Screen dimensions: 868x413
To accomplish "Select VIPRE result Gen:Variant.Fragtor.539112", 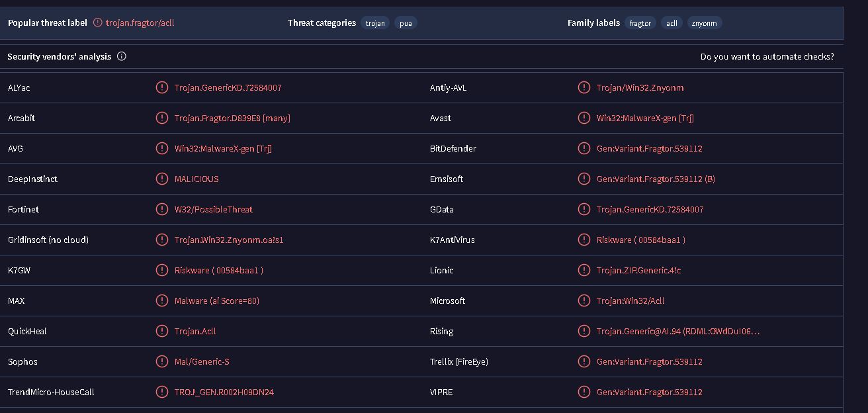I will coord(650,392).
